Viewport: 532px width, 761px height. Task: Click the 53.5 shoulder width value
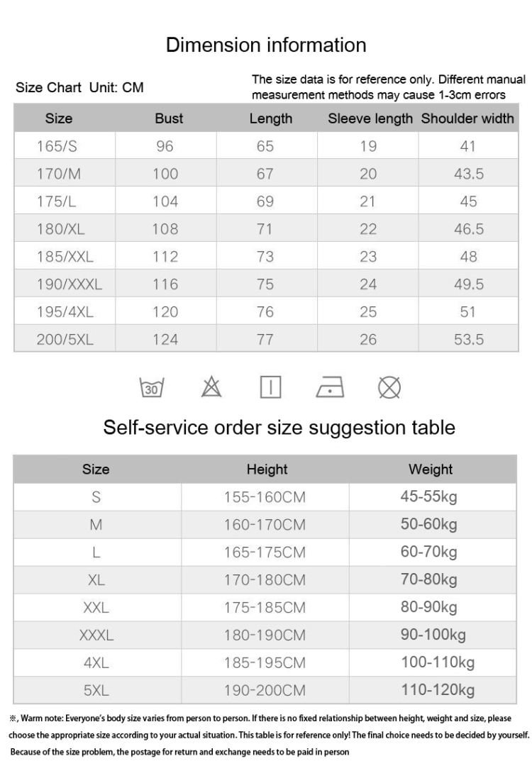point(469,340)
